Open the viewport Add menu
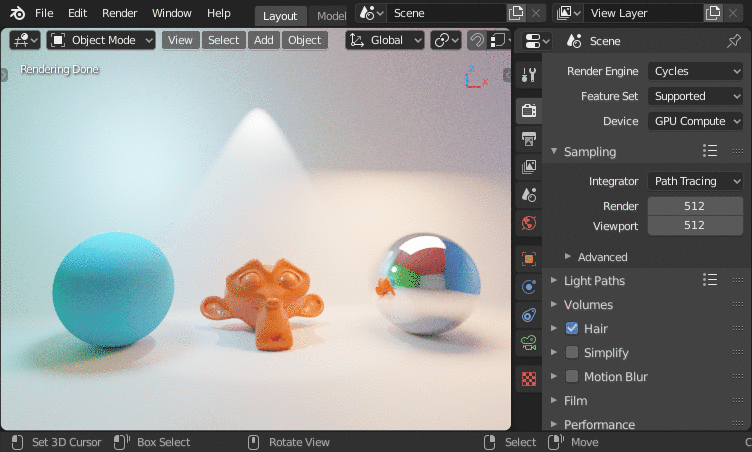Image resolution: width=752 pixels, height=452 pixels. [x=264, y=40]
